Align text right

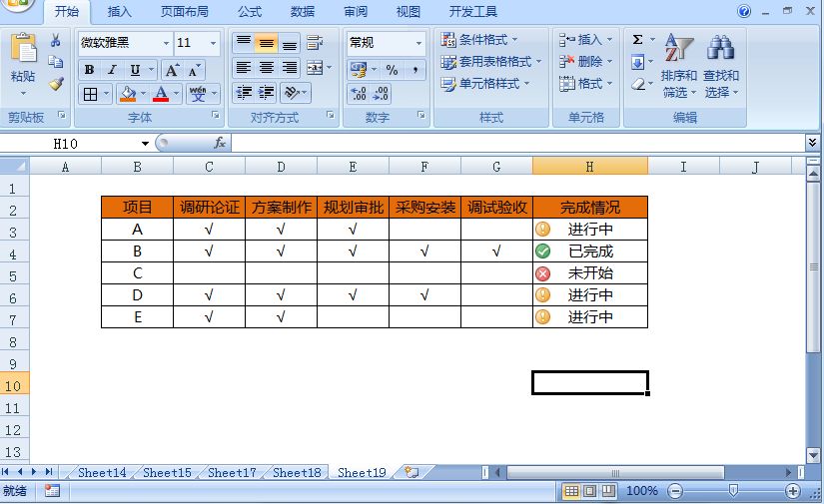click(289, 67)
